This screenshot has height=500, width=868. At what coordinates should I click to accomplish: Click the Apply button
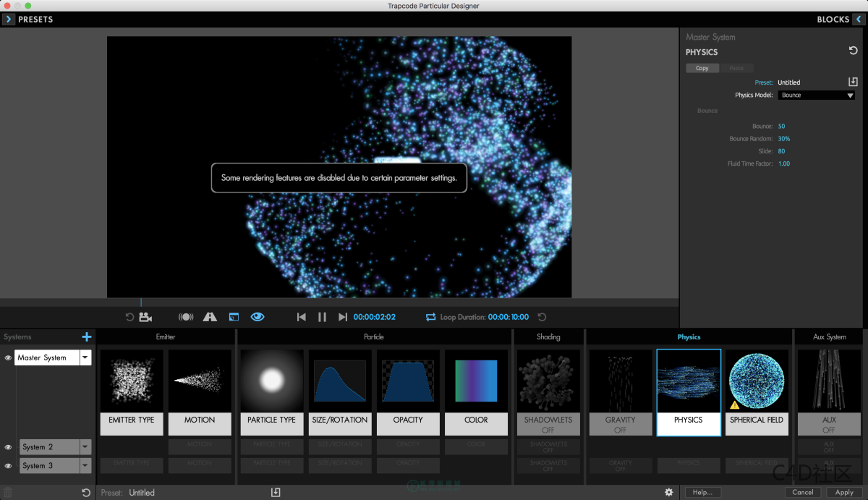pos(844,491)
